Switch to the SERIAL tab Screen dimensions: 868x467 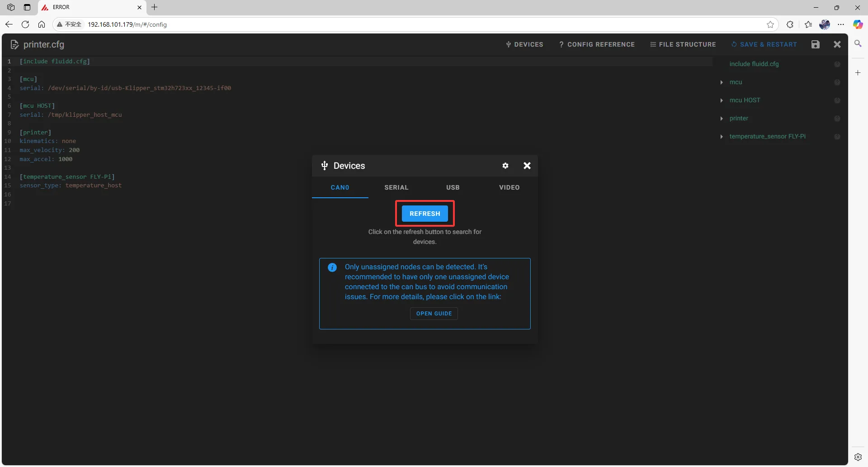click(396, 187)
